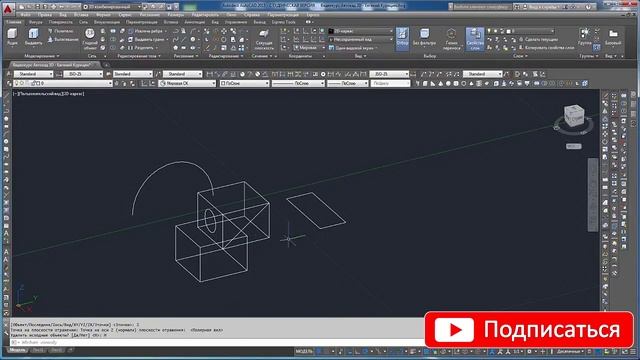
Task: Open the Файл menu
Action: pos(25,15)
